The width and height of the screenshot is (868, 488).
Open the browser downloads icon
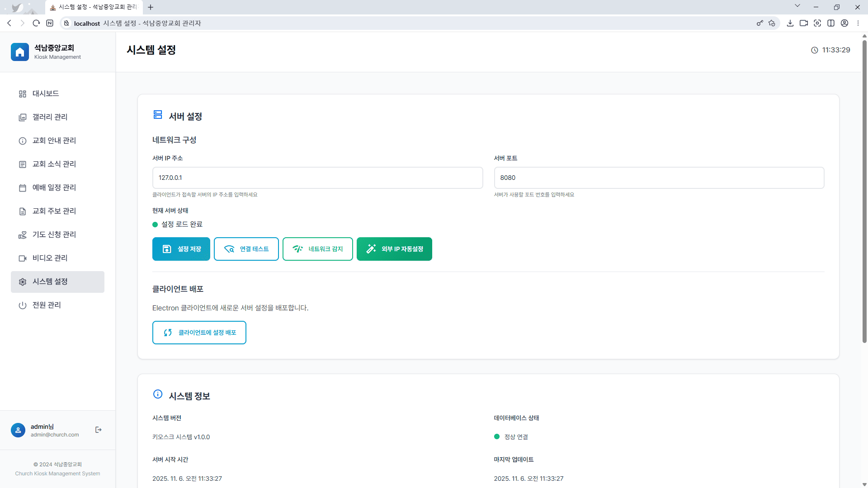coord(790,23)
